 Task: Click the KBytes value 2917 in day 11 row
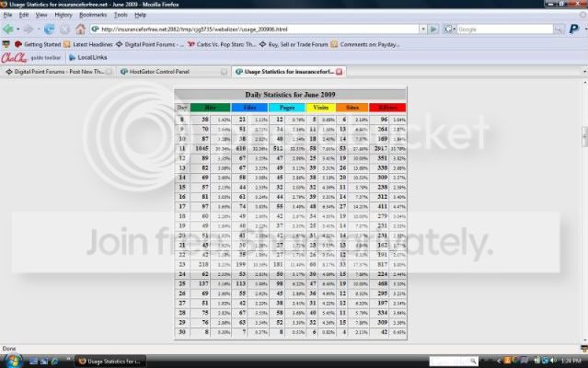click(380, 148)
